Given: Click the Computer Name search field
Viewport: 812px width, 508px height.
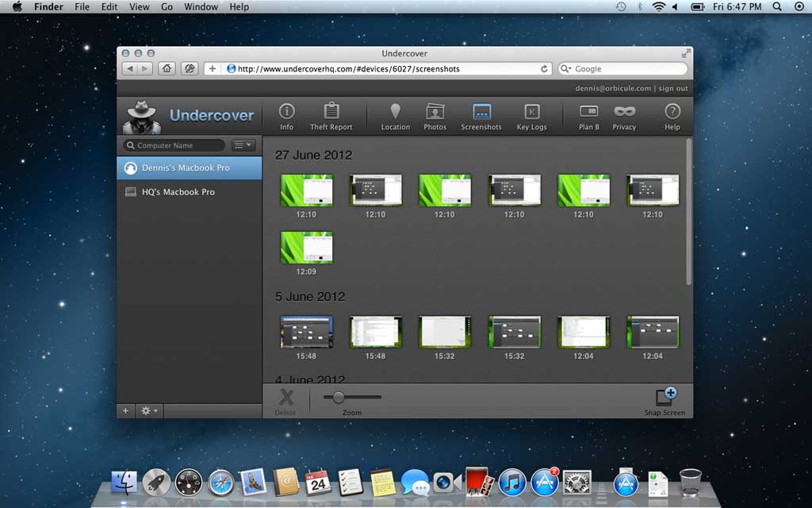Looking at the screenshot, I should coord(174,145).
